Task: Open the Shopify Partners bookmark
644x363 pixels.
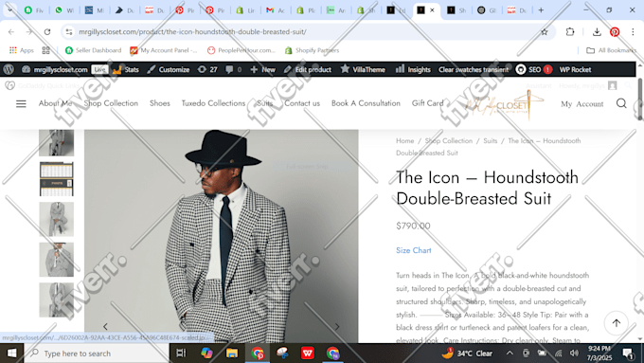Action: (313, 50)
